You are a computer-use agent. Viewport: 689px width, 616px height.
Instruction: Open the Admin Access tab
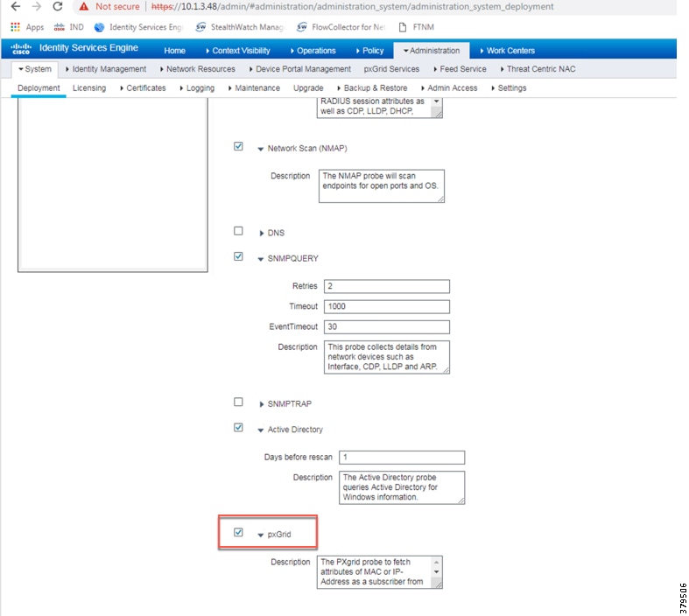pyautogui.click(x=449, y=87)
